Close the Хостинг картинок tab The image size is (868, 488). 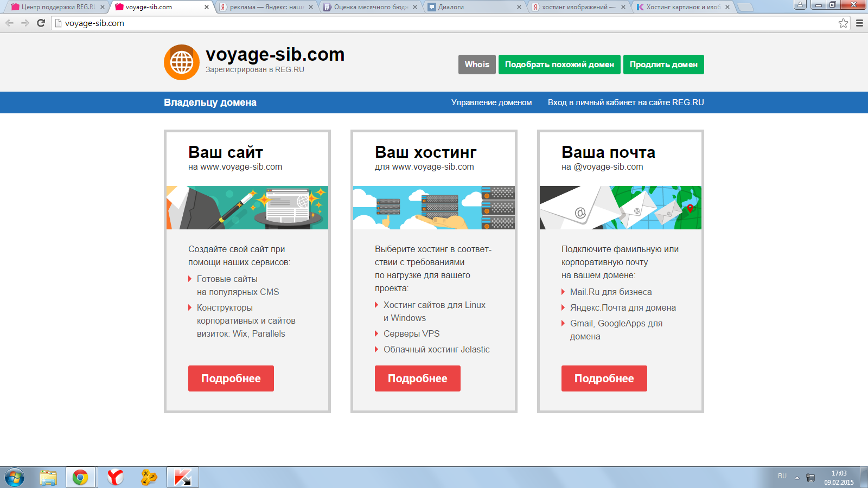tap(727, 7)
